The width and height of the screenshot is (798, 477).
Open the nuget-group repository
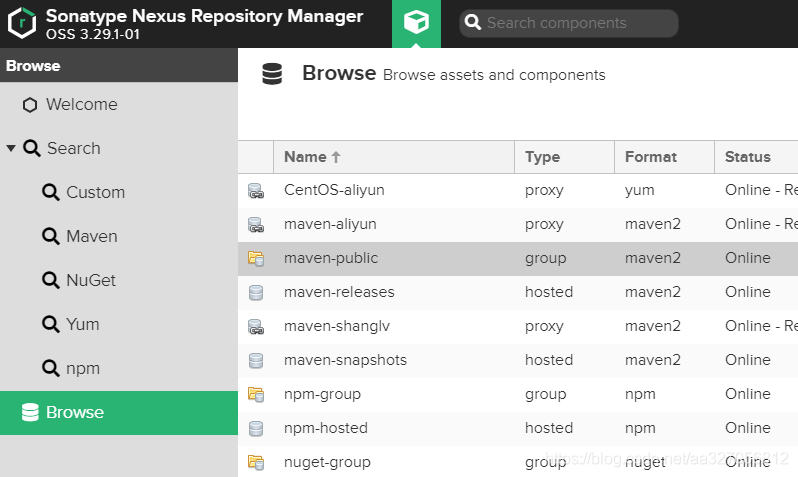coord(327,462)
